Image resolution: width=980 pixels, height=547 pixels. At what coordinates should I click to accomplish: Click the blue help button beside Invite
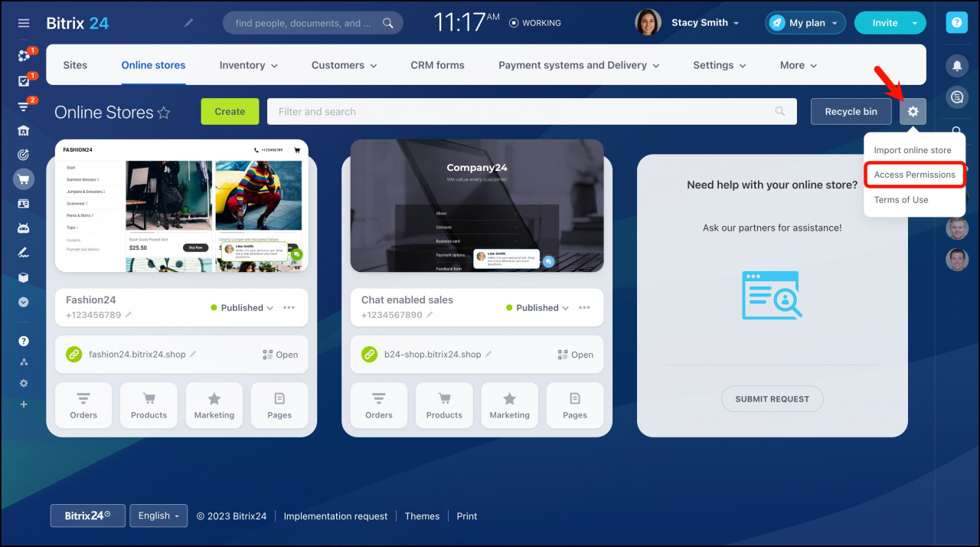pyautogui.click(x=956, y=23)
